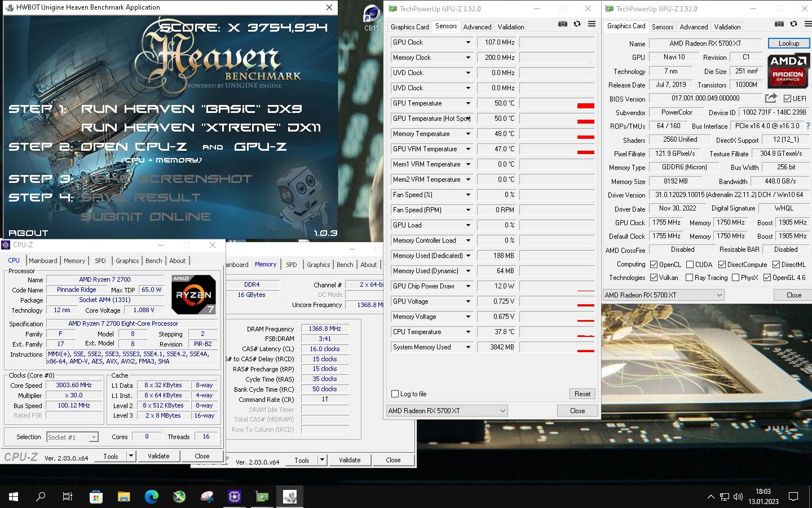Expand System Memory Used dropdown
Viewport: 812px width, 508px height.
[x=468, y=347]
